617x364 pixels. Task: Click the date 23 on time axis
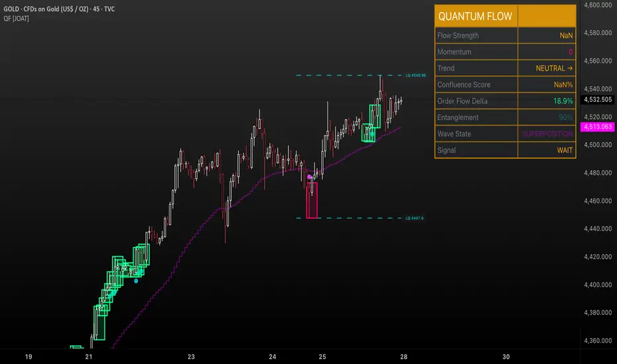coord(191,357)
